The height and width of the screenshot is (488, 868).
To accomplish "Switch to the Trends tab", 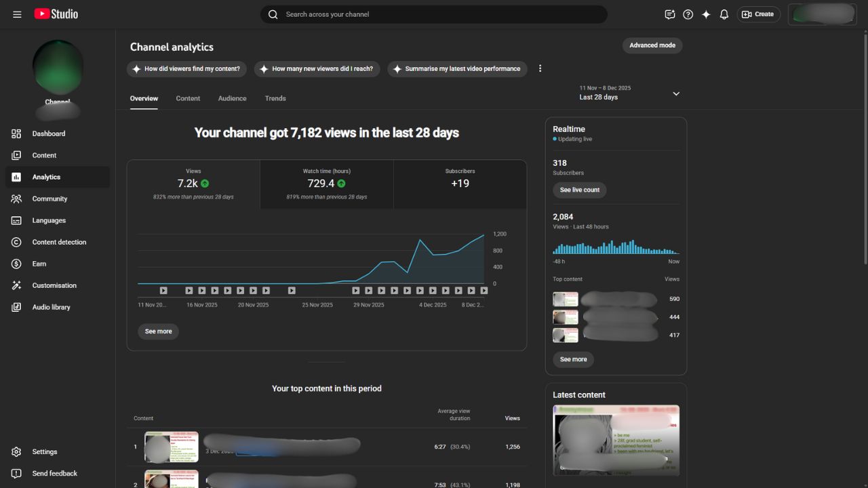I will (275, 98).
